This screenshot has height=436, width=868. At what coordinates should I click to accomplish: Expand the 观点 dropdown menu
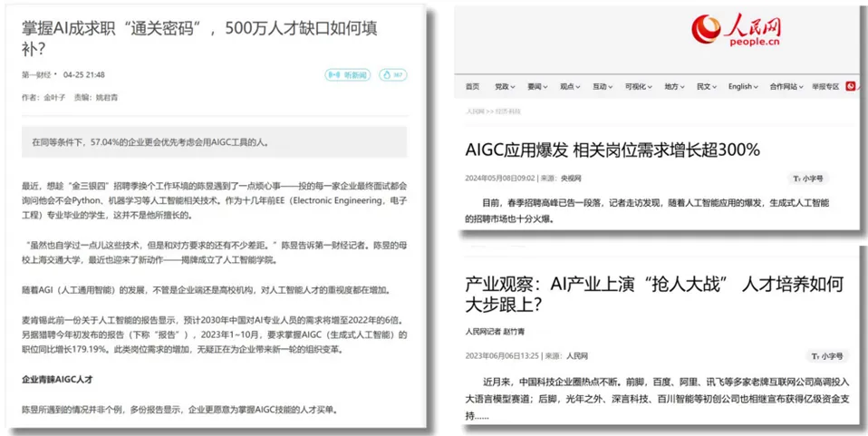point(570,86)
